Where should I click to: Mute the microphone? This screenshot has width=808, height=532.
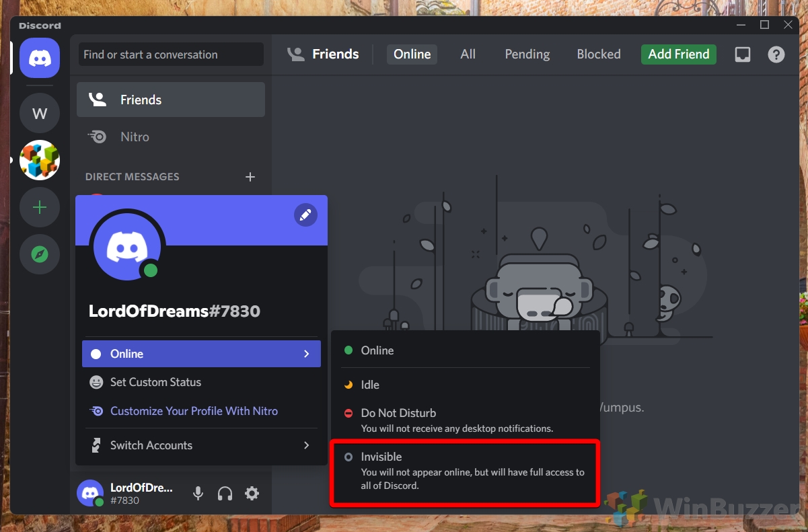tap(198, 494)
